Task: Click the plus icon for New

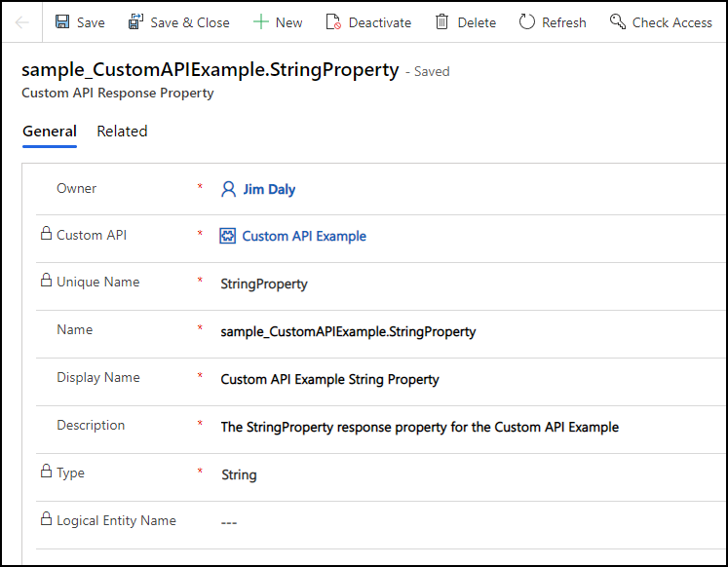Action: tap(260, 21)
